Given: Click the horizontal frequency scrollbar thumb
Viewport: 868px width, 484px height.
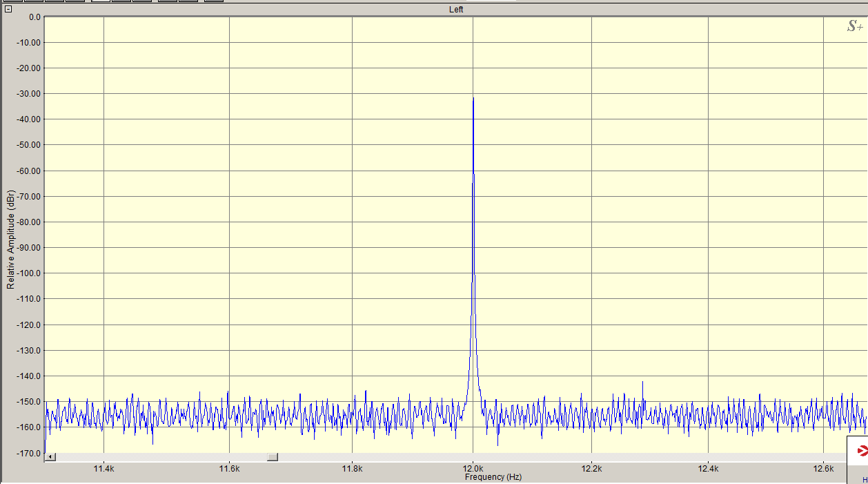Looking at the screenshot, I should pos(273,457).
